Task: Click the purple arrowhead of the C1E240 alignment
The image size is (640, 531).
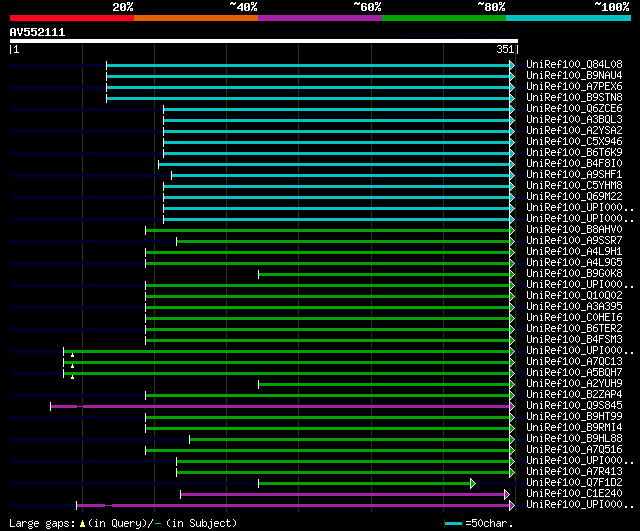Action: (507, 495)
